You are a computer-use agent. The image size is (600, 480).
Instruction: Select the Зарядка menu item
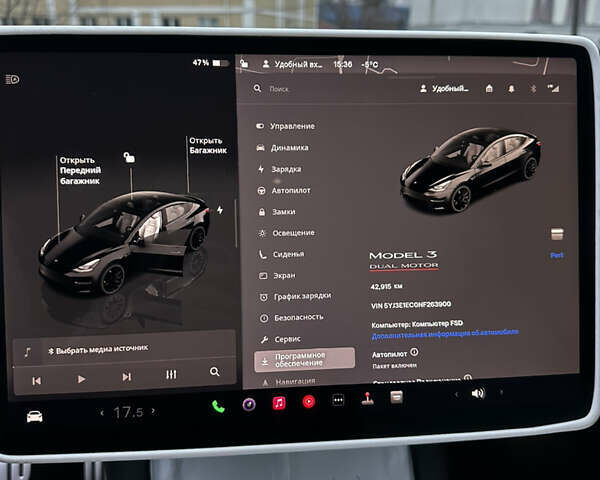285,169
